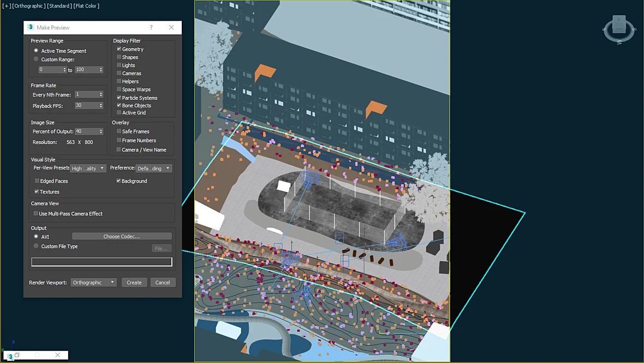Select the Custom Range radio button
Screen dimensions: 644x363
(36, 59)
